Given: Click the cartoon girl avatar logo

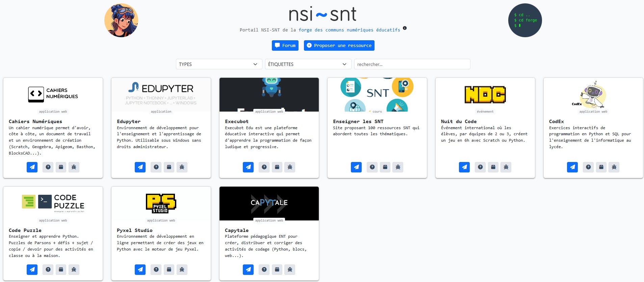Looking at the screenshot, I should point(121,20).
